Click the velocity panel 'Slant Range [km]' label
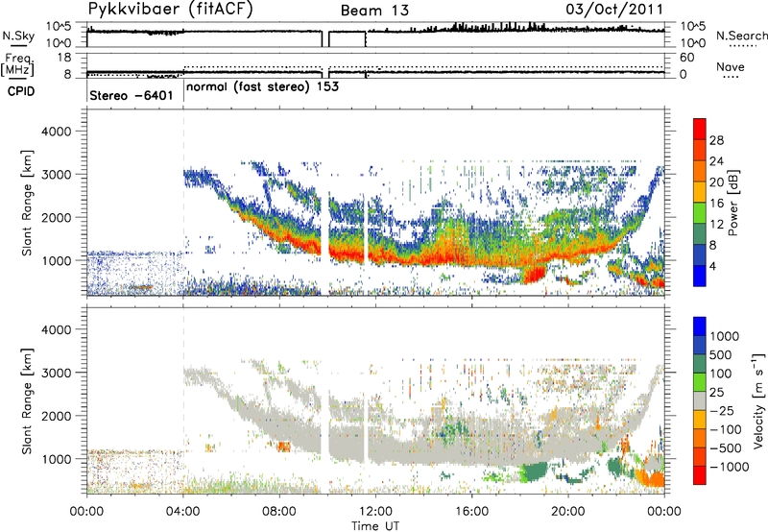768x532 pixels. [27, 401]
